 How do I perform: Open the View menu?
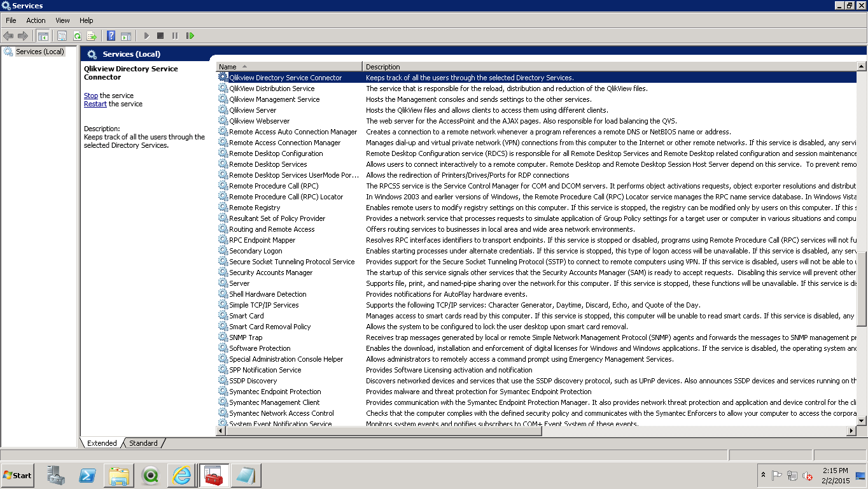tap(62, 20)
